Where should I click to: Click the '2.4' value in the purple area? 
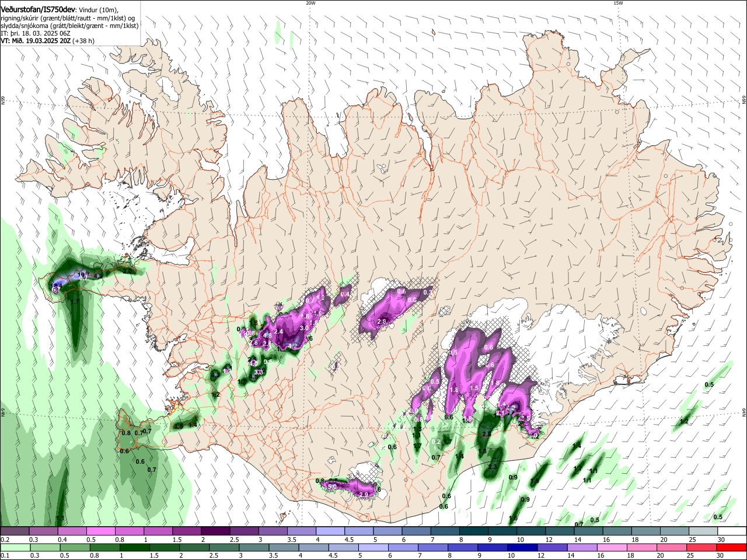pyautogui.click(x=278, y=332)
